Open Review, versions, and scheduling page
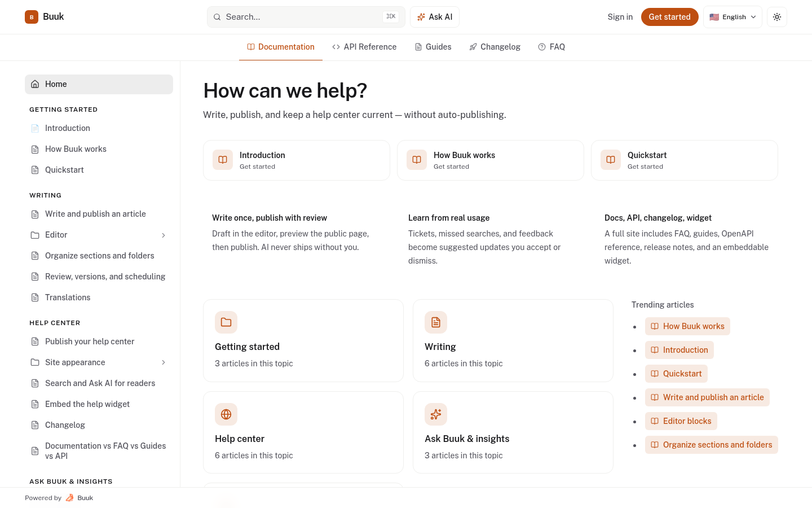The height and width of the screenshot is (508, 812). 99,277
